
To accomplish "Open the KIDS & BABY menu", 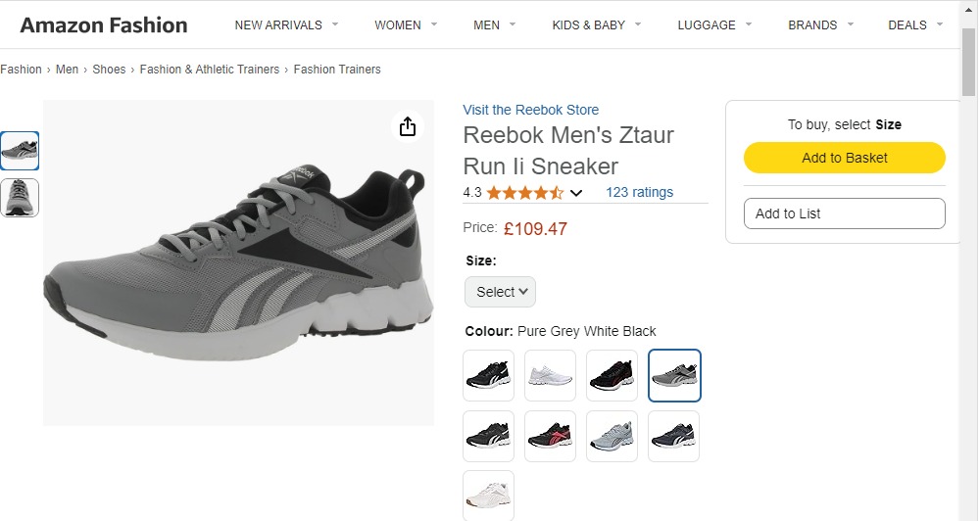I will (596, 24).
